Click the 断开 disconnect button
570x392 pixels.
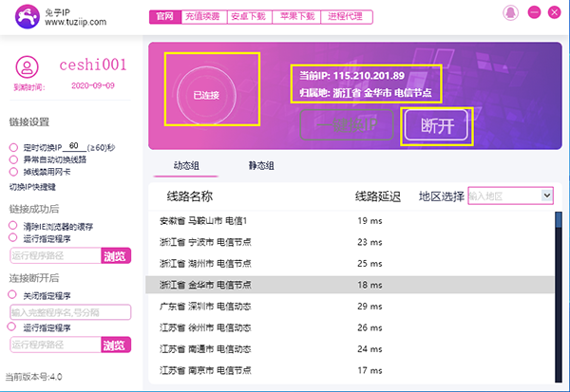437,126
